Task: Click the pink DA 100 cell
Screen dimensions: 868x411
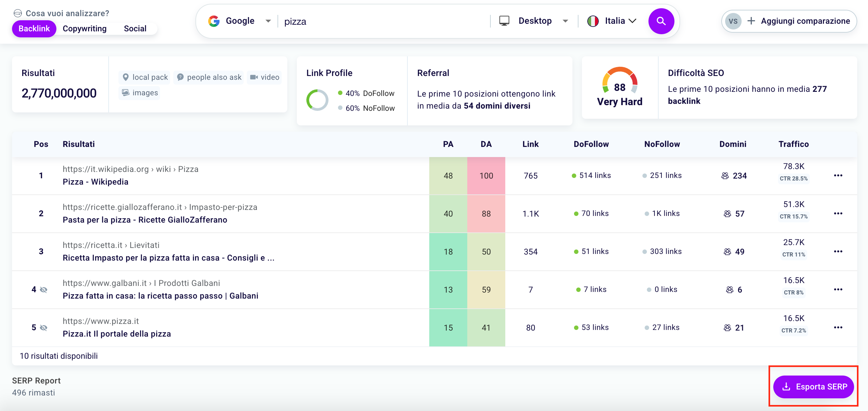Action: 486,175
